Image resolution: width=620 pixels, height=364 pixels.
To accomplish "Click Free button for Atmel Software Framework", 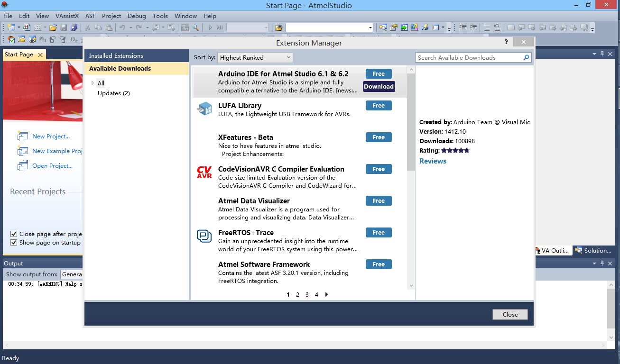I will [x=379, y=264].
